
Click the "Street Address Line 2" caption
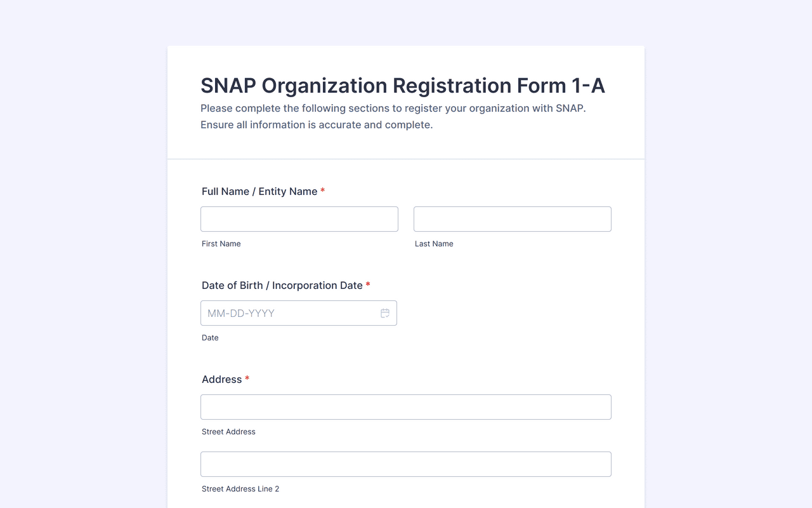pyautogui.click(x=240, y=489)
